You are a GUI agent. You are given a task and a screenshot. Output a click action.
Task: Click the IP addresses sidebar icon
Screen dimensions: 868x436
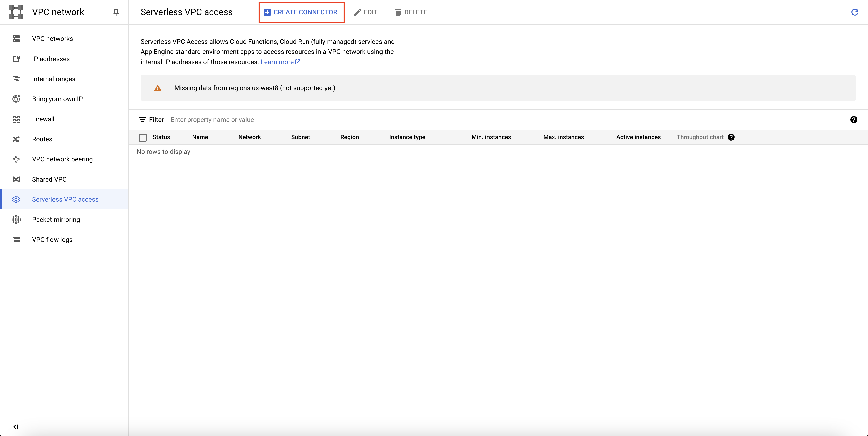16,59
